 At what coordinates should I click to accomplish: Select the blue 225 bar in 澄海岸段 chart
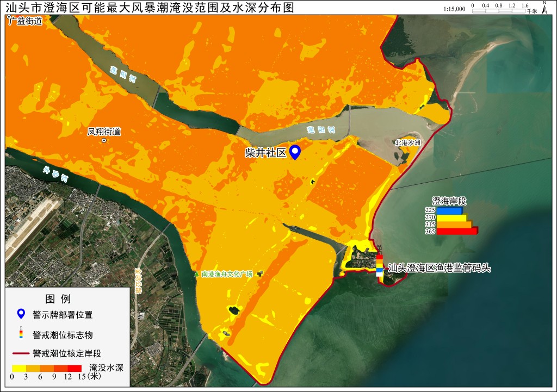[x=449, y=210]
